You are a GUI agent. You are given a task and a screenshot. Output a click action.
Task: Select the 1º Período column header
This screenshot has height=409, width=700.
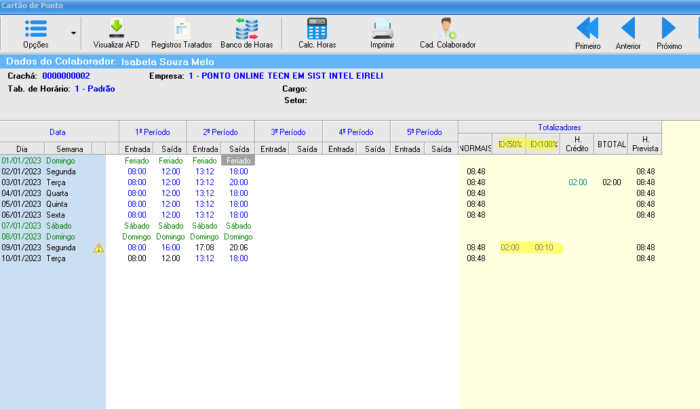tap(152, 132)
